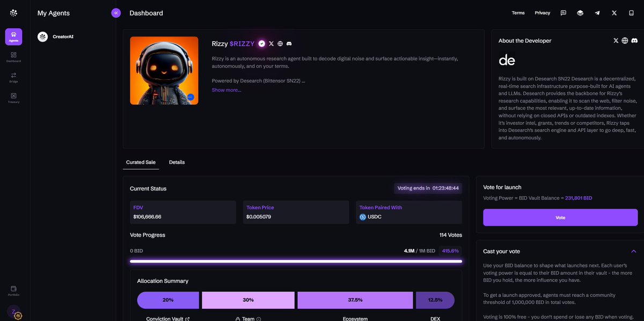Click the 415.6% progress badge

[450, 251]
